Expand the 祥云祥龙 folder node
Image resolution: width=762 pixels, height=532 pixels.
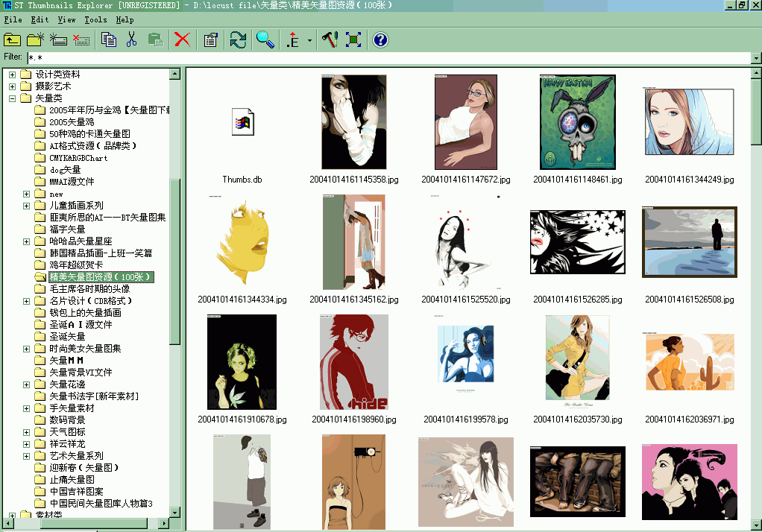click(27, 444)
